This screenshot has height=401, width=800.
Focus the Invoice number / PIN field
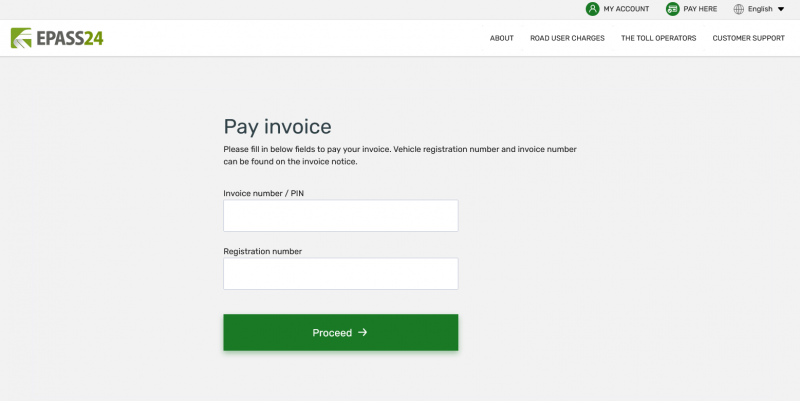tap(340, 216)
